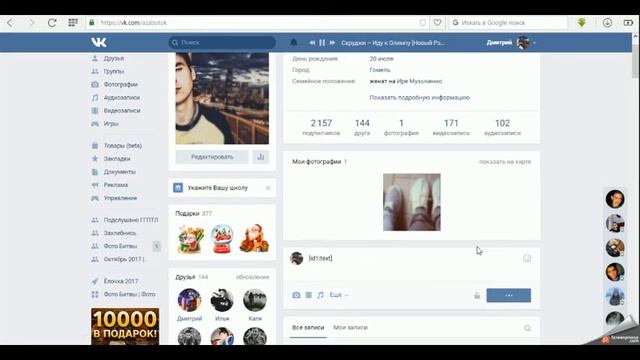The height and width of the screenshot is (360, 640).
Task: Click the wall search magnifier icon
Action: [527, 328]
